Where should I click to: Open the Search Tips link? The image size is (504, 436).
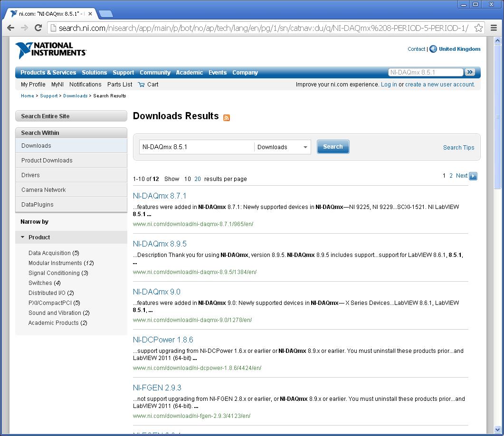(459, 148)
